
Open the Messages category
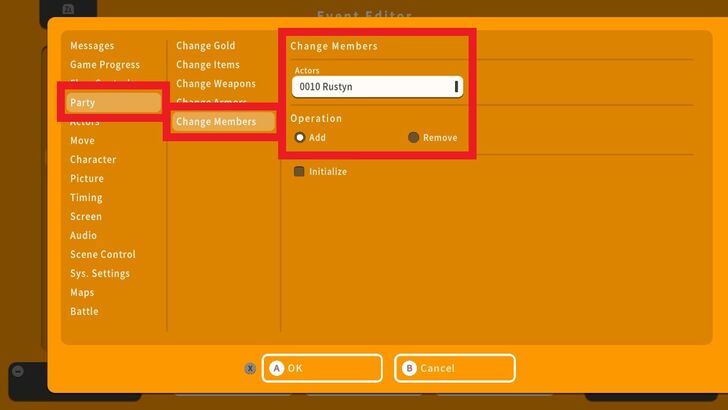[92, 46]
